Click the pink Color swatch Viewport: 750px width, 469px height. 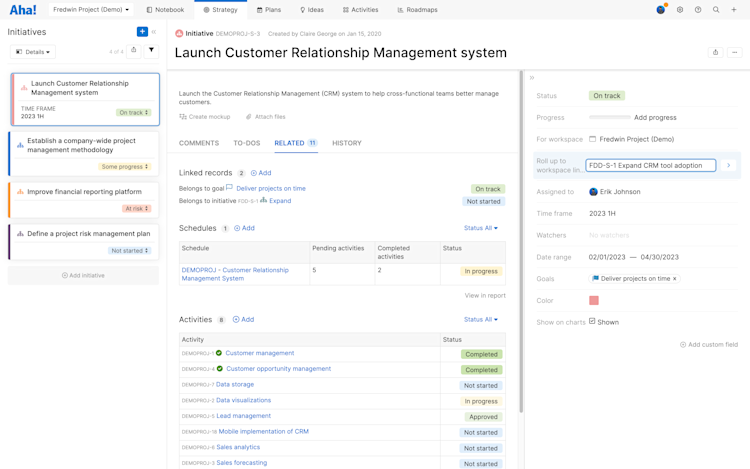pyautogui.click(x=594, y=300)
